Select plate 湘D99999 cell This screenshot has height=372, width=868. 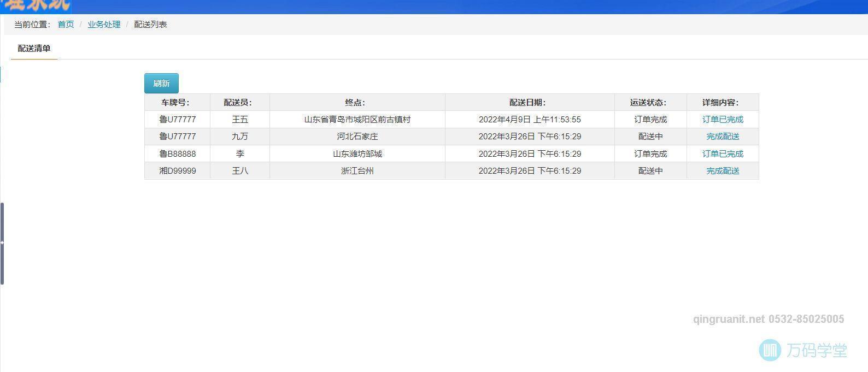coord(177,171)
